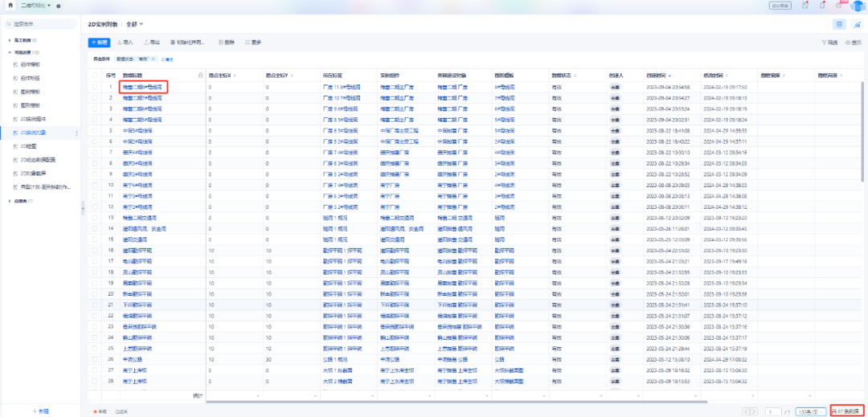This screenshot has height=417, width=868.
Task: Check the box for row 5
Action: [x=95, y=130]
